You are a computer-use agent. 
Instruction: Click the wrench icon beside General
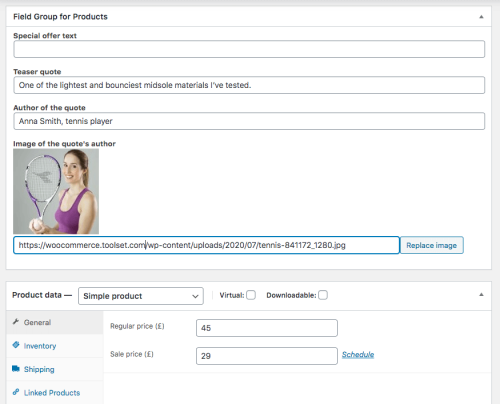click(x=16, y=322)
